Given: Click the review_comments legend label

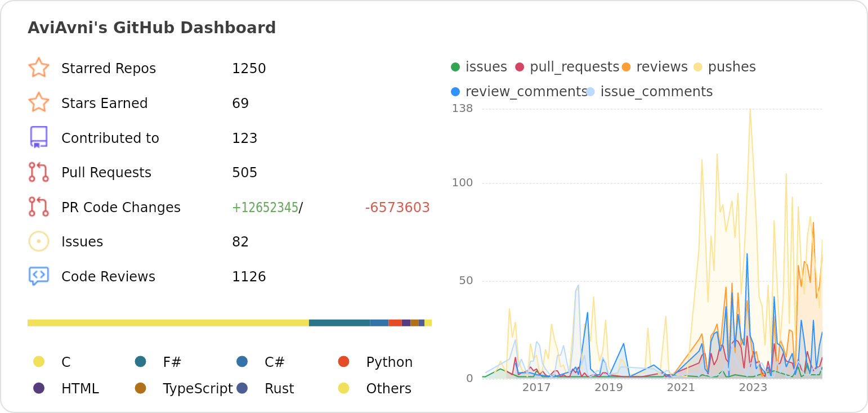Looking at the screenshot, I should (526, 92).
